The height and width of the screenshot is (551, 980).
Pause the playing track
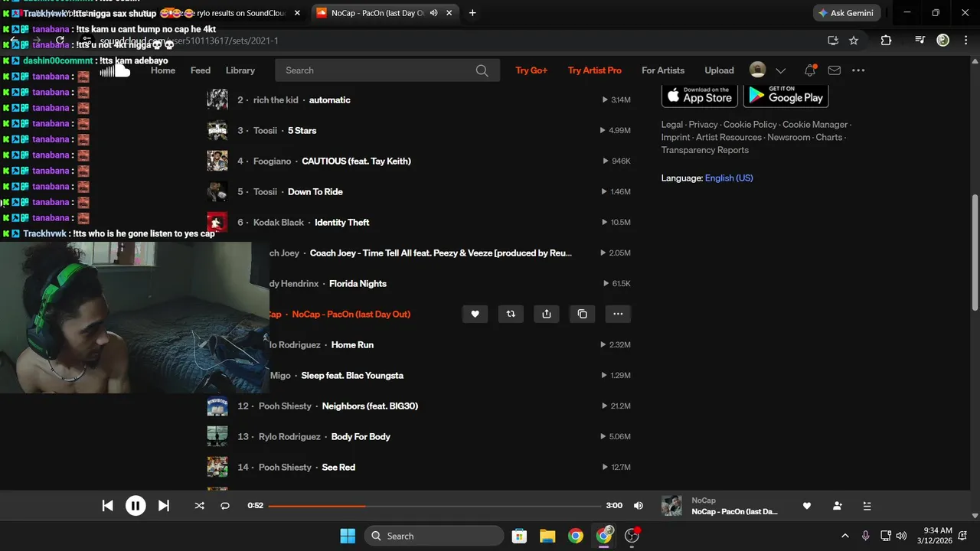tap(136, 506)
